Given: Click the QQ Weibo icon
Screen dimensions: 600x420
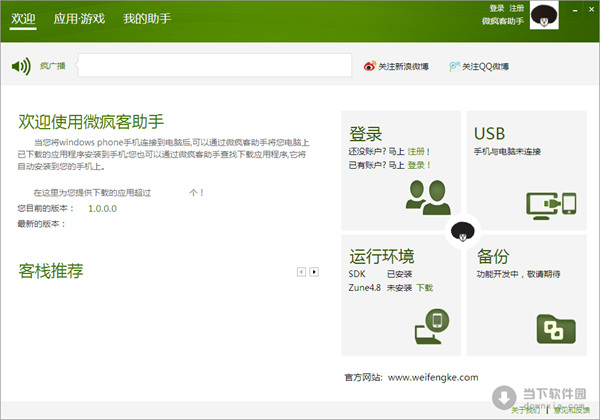Looking at the screenshot, I should click(455, 67).
